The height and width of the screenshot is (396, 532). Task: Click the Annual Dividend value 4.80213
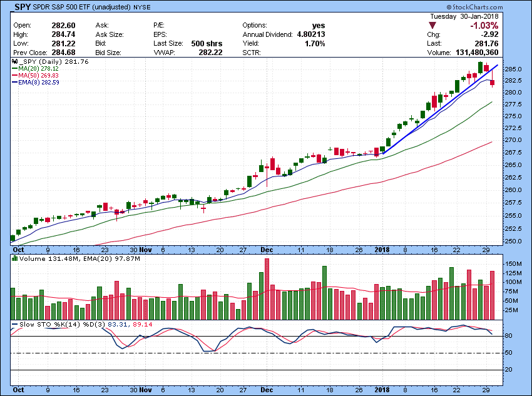(311, 34)
